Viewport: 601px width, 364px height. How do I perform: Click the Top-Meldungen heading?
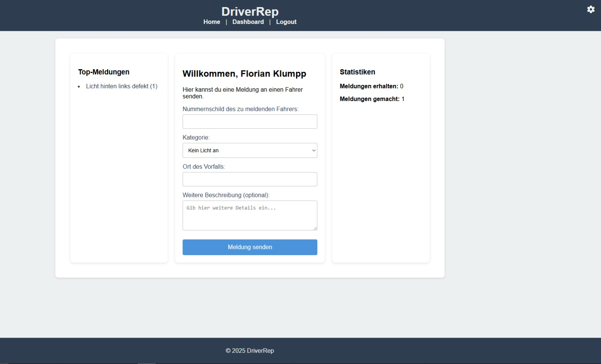pyautogui.click(x=104, y=72)
